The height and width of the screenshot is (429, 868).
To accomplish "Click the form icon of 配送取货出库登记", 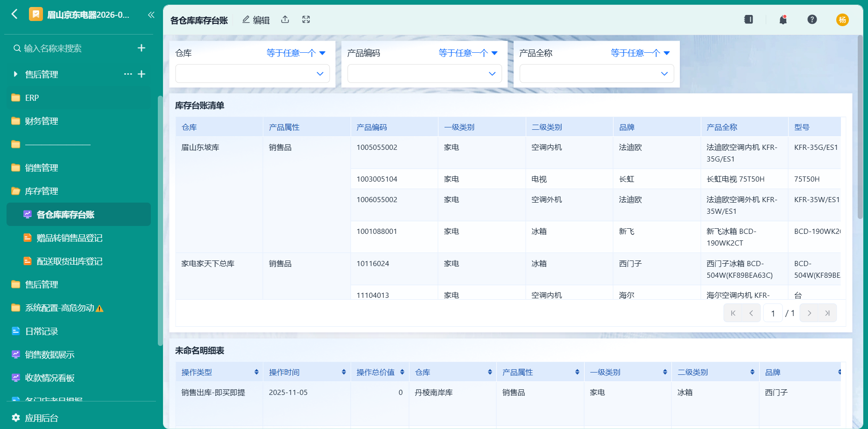I will click(x=28, y=261).
